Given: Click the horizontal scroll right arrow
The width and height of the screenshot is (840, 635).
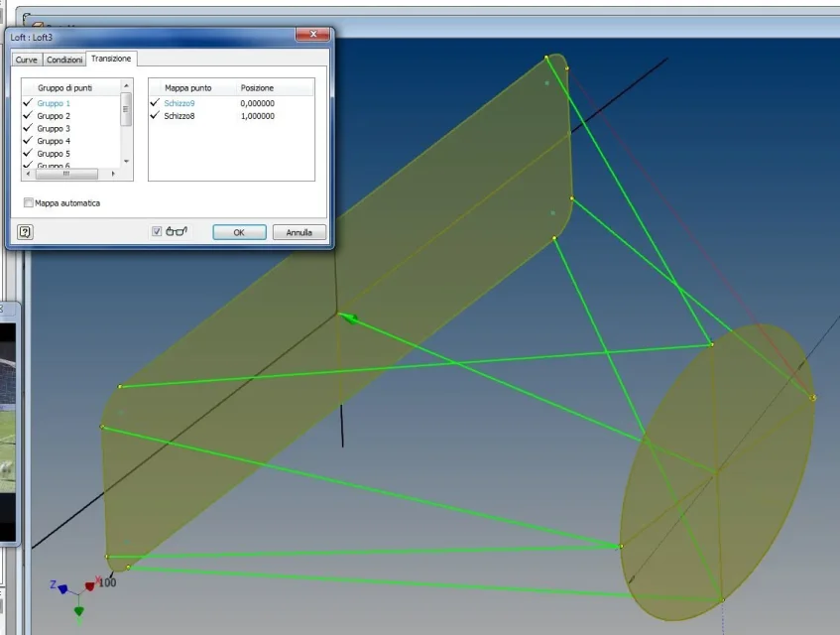Looking at the screenshot, I should [113, 174].
